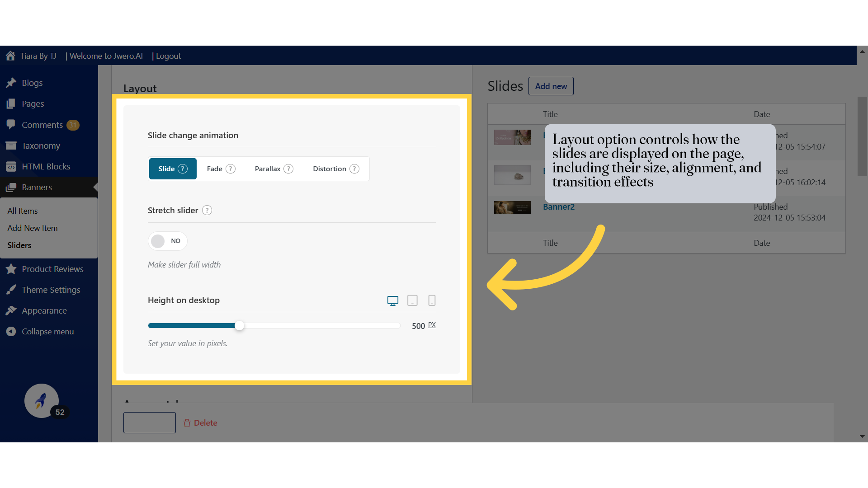Screen dimensions: 868x488
Task: Select the mobile preview icon
Action: point(432,301)
